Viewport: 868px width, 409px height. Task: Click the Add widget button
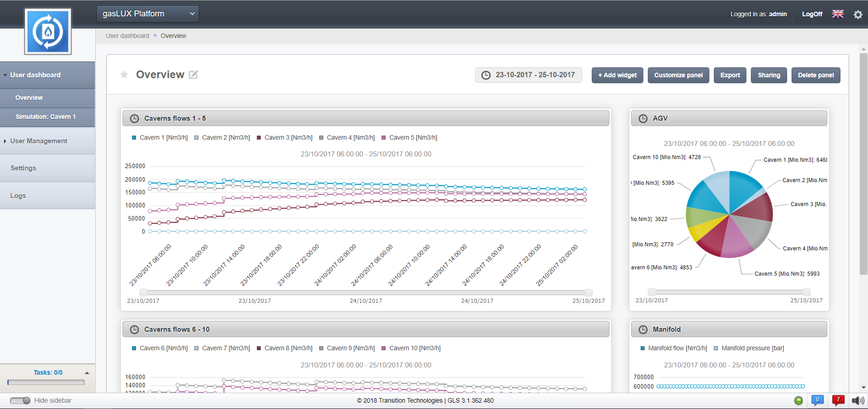coord(617,75)
